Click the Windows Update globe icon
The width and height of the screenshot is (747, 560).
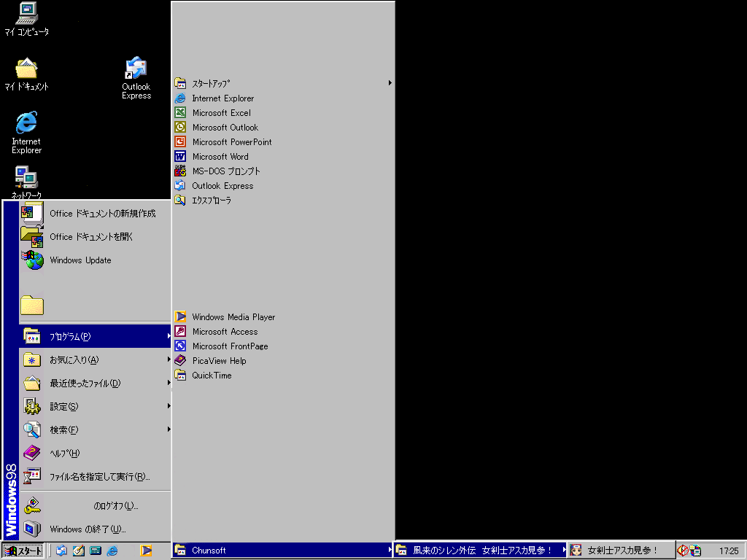coord(32,260)
